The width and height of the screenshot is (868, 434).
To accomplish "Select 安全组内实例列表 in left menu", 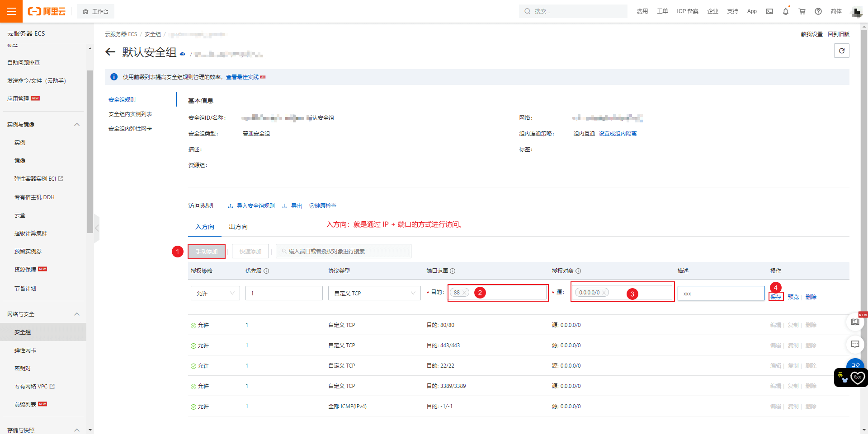I will tap(130, 114).
